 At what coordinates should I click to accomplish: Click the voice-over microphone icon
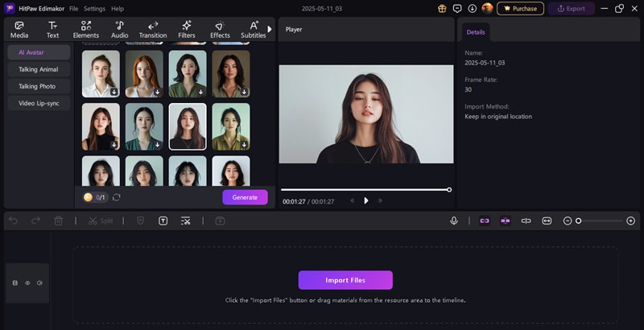(454, 221)
